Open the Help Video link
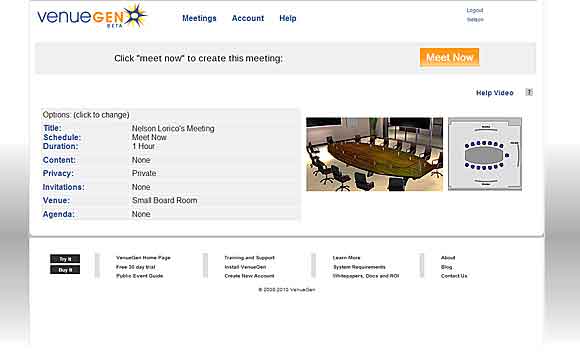The height and width of the screenshot is (360, 580). coord(495,93)
